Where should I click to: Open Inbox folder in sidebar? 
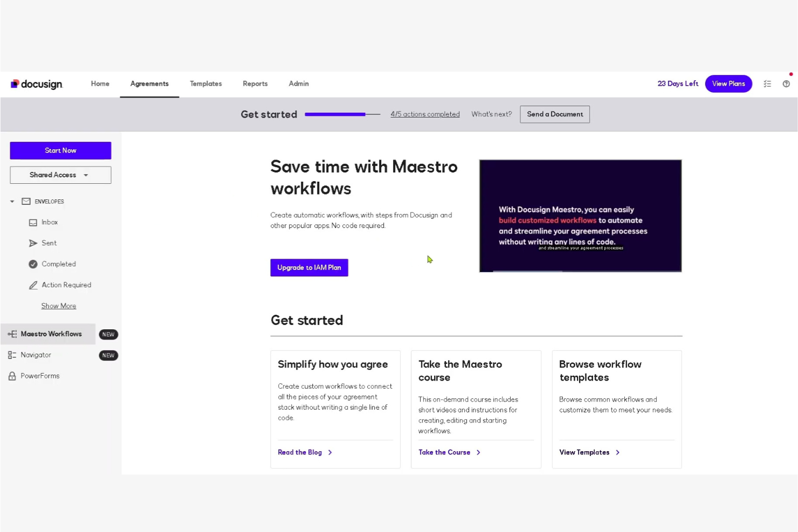pyautogui.click(x=50, y=223)
